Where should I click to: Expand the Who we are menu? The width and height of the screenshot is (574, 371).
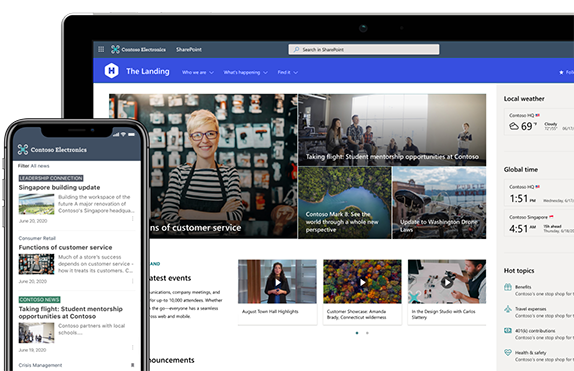tap(198, 73)
